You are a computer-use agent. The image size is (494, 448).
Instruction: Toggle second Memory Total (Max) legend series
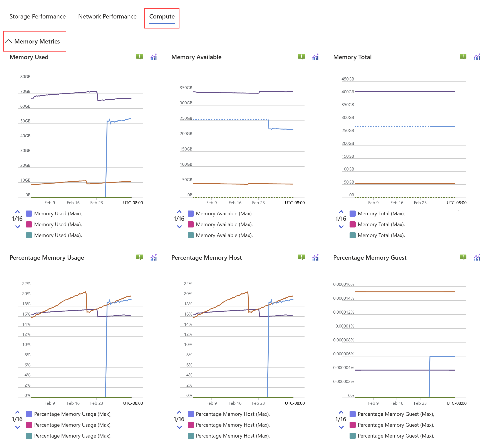[x=381, y=224]
